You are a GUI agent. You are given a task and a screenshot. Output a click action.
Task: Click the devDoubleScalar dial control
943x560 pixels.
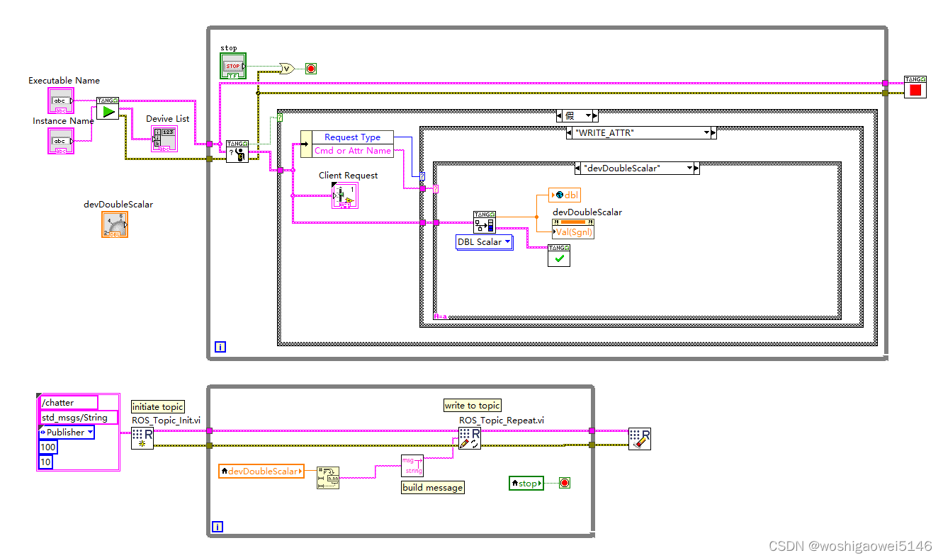click(x=114, y=225)
